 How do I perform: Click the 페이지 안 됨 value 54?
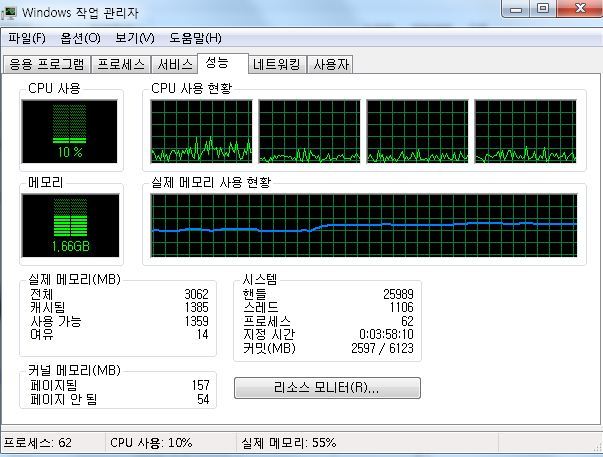click(203, 399)
